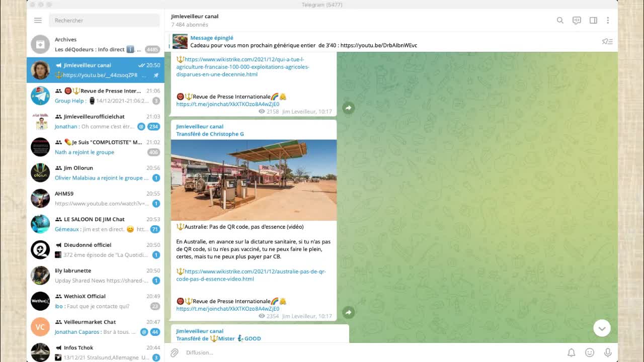Open LE SALOON DE JIM Chat

[96, 224]
